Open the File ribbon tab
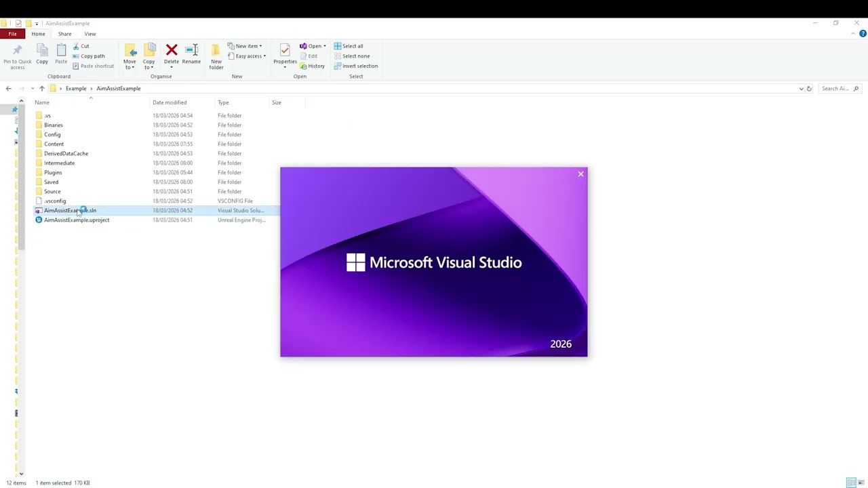This screenshot has height=488, width=868. [12, 34]
